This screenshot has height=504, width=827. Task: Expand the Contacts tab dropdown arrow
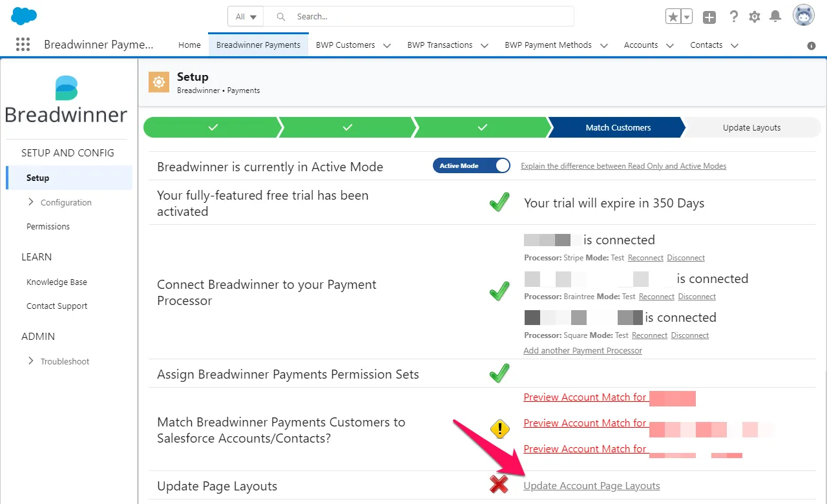(x=735, y=45)
